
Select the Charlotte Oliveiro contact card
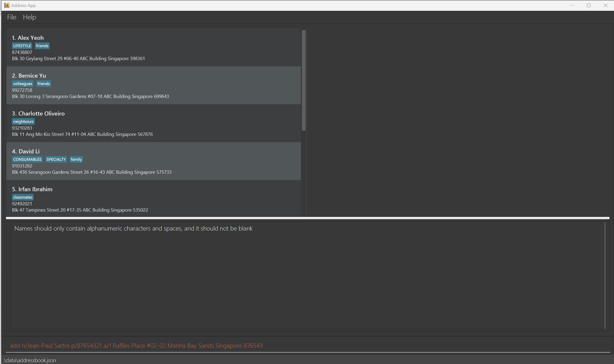coord(154,123)
